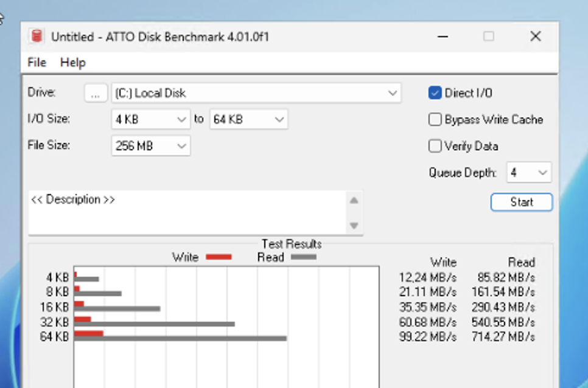Click the 85.82 MB/s read result
588x388 pixels.
pyautogui.click(x=506, y=277)
